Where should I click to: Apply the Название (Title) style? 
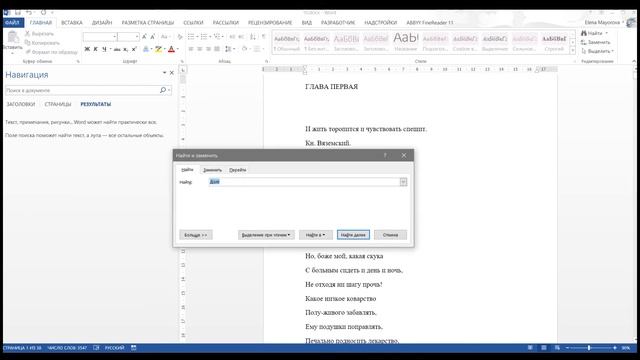coord(406,42)
